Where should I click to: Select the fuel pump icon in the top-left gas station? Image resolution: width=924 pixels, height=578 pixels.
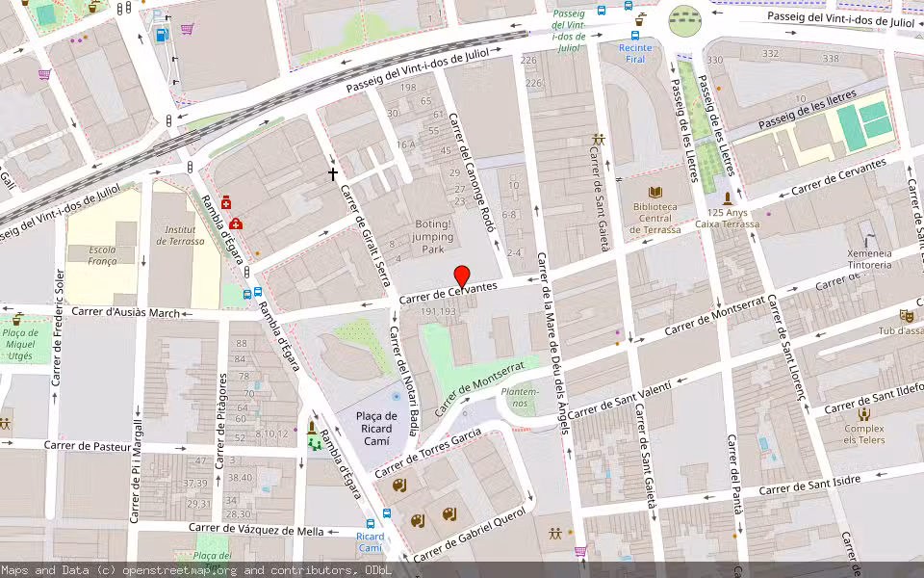tap(161, 36)
